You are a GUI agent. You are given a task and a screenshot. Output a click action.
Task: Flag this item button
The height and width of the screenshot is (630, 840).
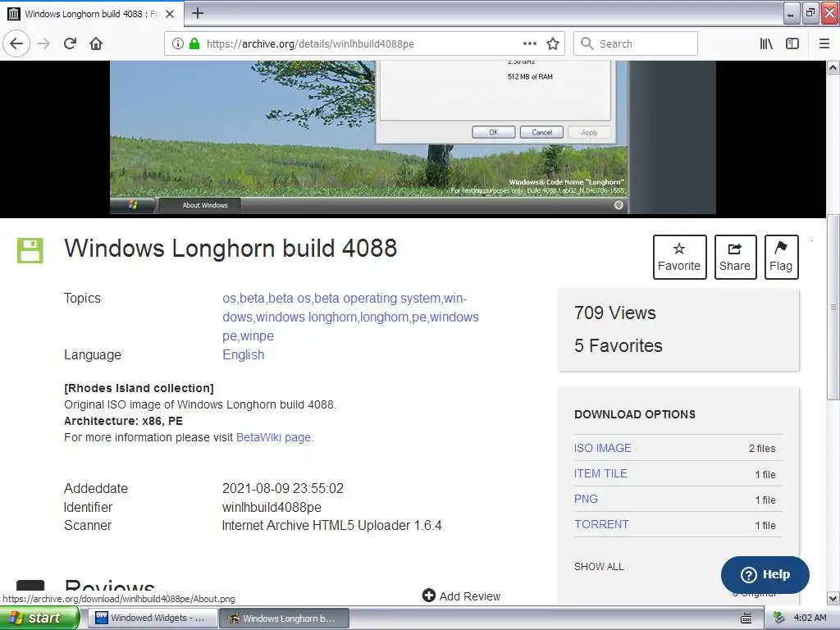(x=781, y=257)
